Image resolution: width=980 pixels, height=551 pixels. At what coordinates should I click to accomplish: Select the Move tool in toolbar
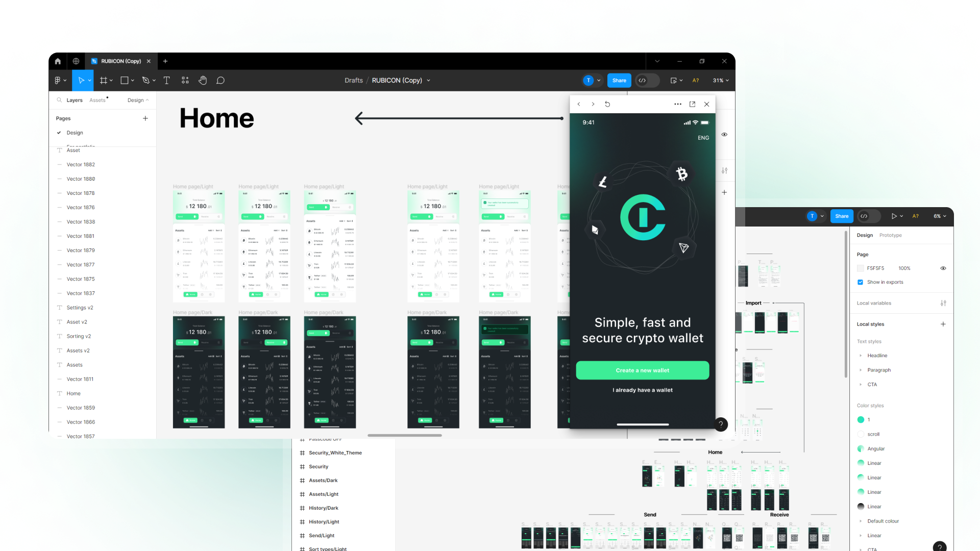(x=81, y=80)
